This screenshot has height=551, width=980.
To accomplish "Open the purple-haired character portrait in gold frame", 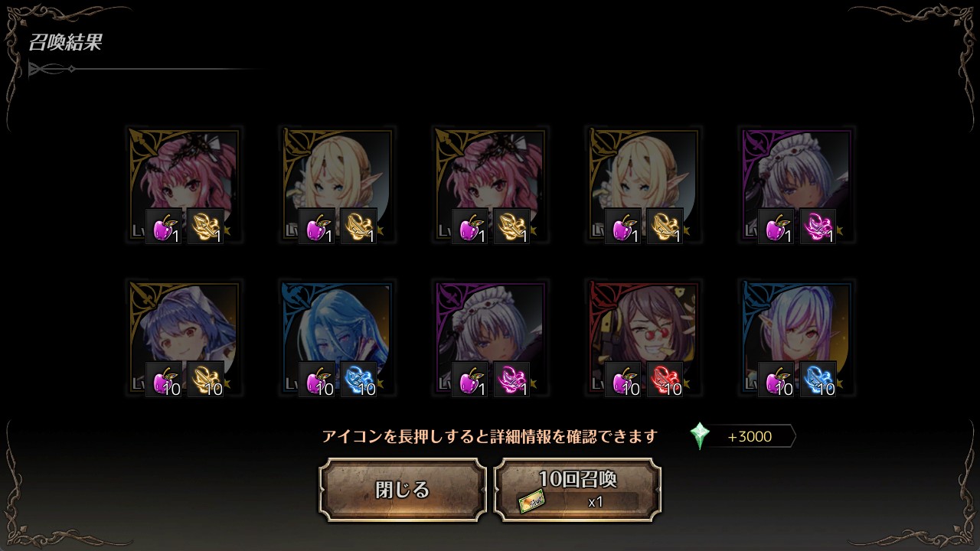I will [x=184, y=337].
